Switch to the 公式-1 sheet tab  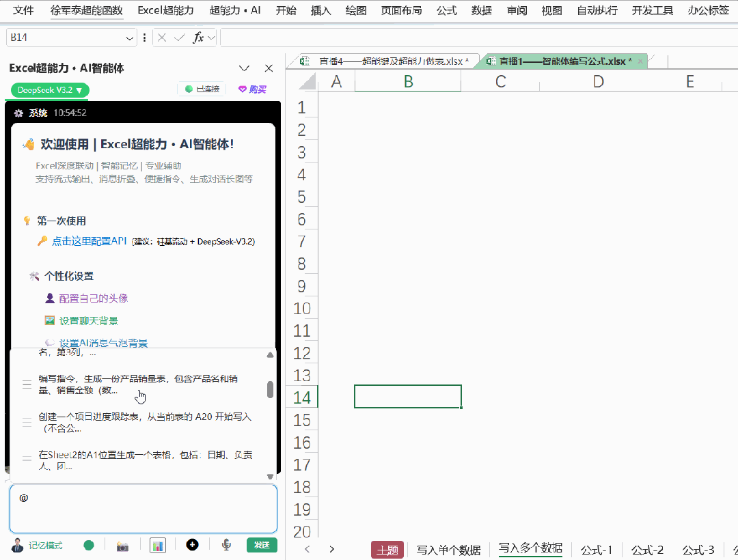(x=597, y=550)
